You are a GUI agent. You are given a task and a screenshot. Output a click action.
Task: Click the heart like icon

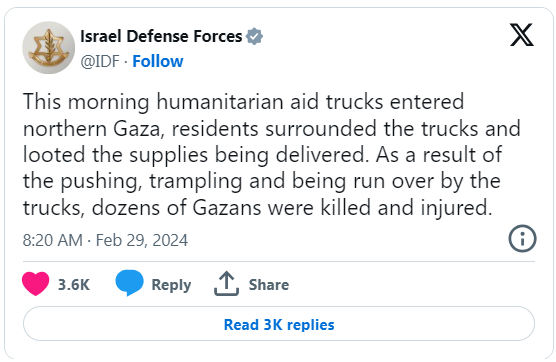(x=35, y=284)
